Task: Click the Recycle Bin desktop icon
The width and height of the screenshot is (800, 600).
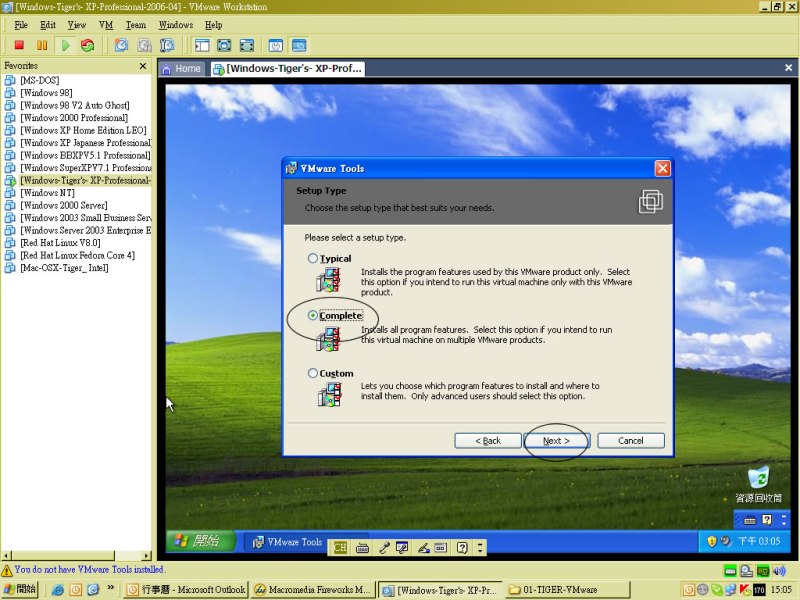Action: [758, 484]
